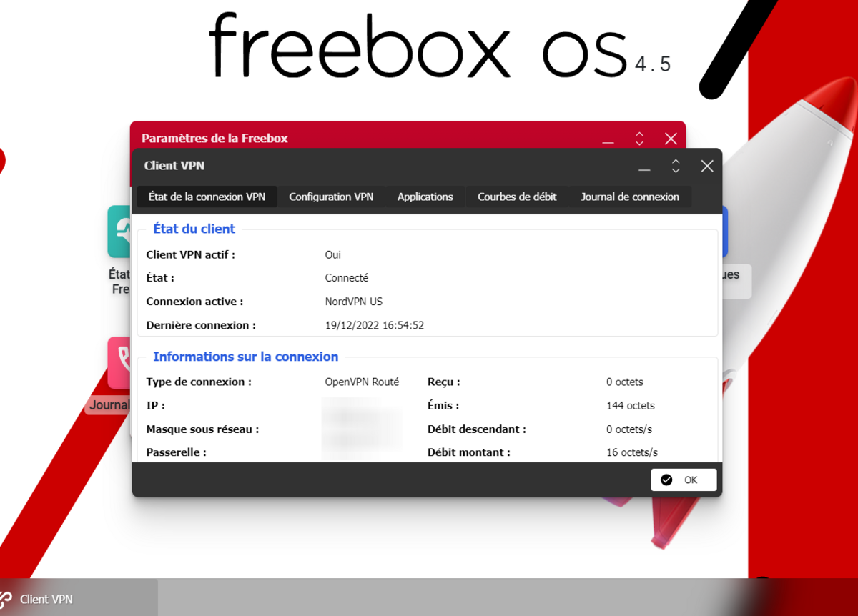This screenshot has height=616, width=858.
Task: Maximize the Paramètres de la Freebox window
Action: pyautogui.click(x=640, y=139)
